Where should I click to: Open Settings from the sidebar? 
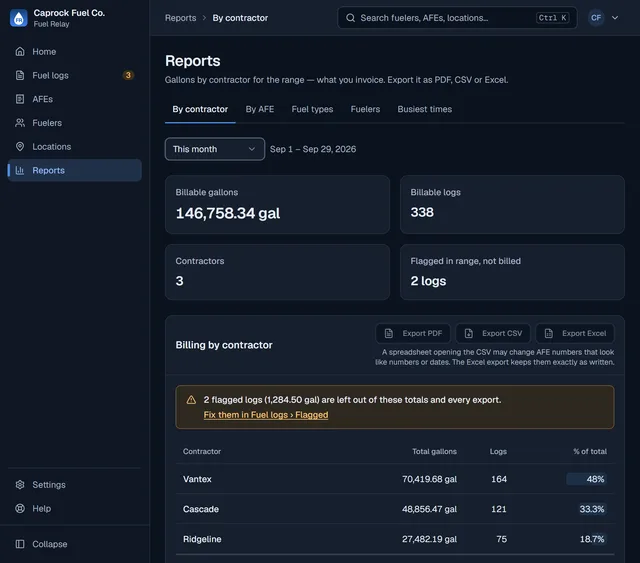(74, 485)
